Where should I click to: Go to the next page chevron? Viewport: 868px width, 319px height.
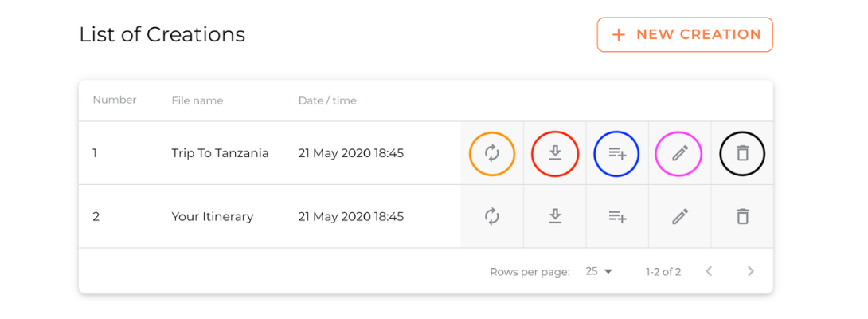tap(751, 271)
